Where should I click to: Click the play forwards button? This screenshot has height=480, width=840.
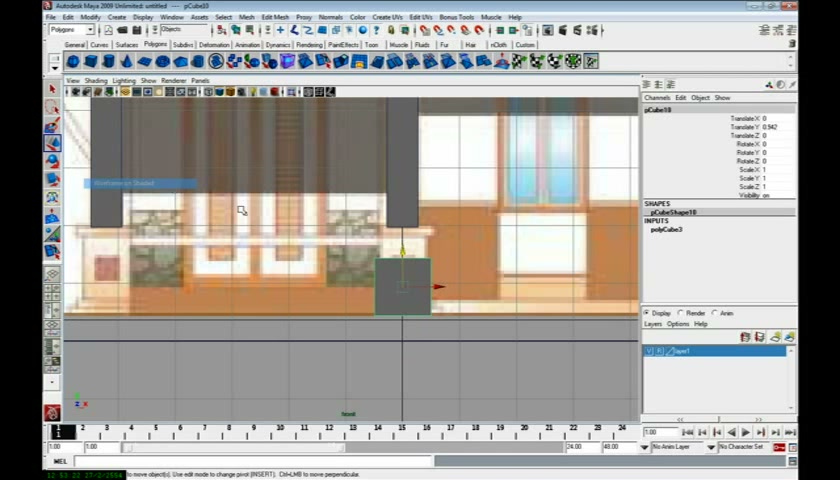coord(746,432)
